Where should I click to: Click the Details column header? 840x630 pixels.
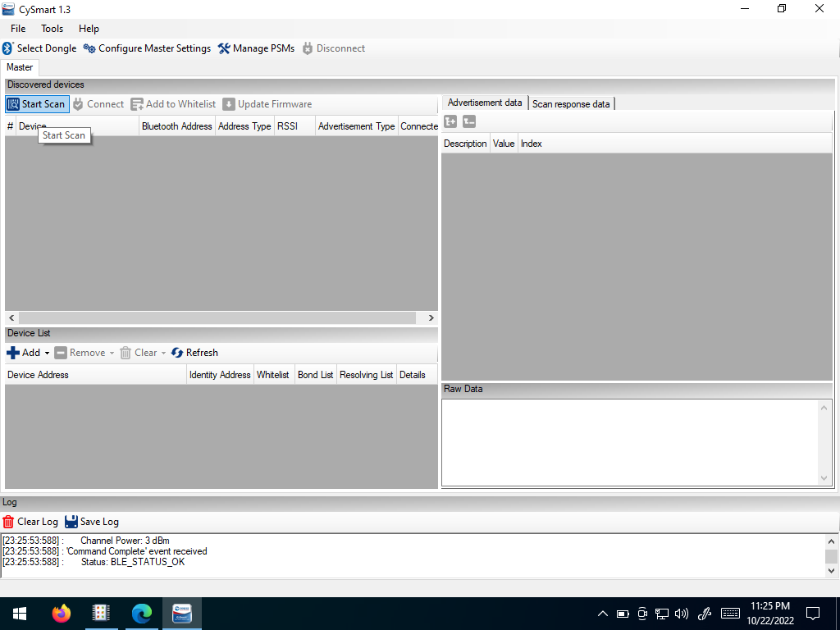click(x=416, y=375)
